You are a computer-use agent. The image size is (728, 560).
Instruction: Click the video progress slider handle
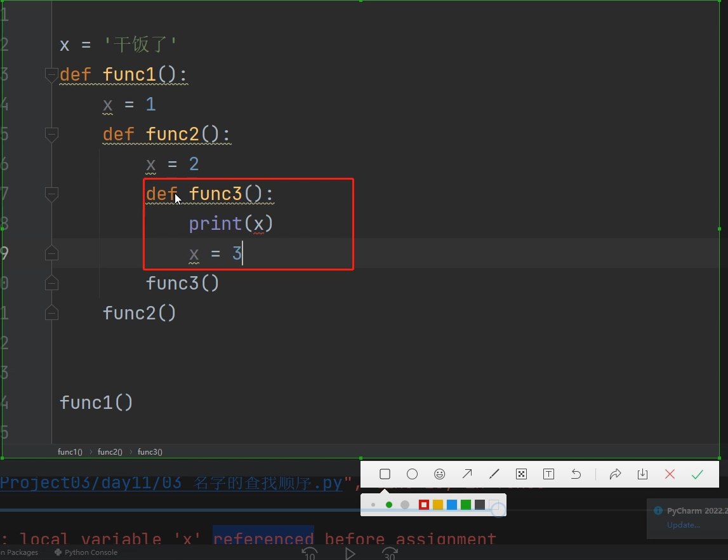click(x=498, y=510)
